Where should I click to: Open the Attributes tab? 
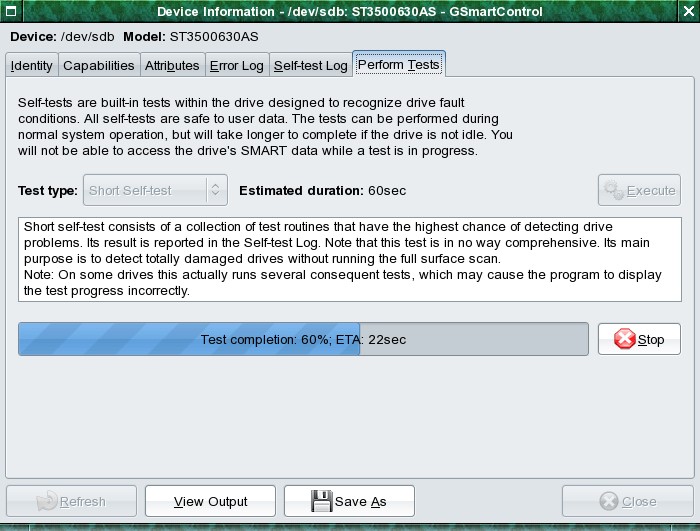click(x=172, y=65)
